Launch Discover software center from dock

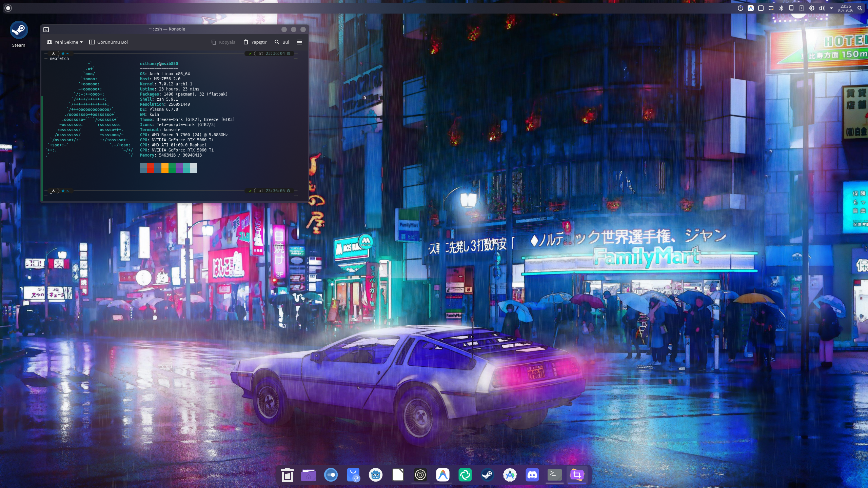click(x=353, y=475)
